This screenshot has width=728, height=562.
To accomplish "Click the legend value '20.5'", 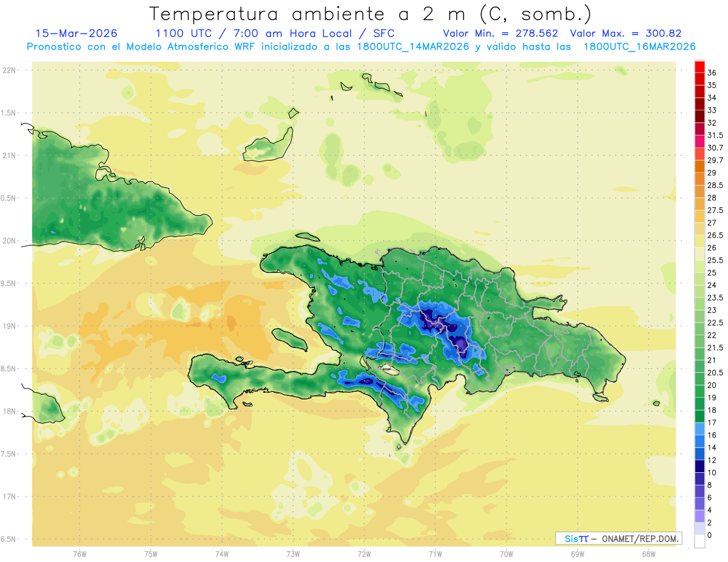I will point(715,372).
